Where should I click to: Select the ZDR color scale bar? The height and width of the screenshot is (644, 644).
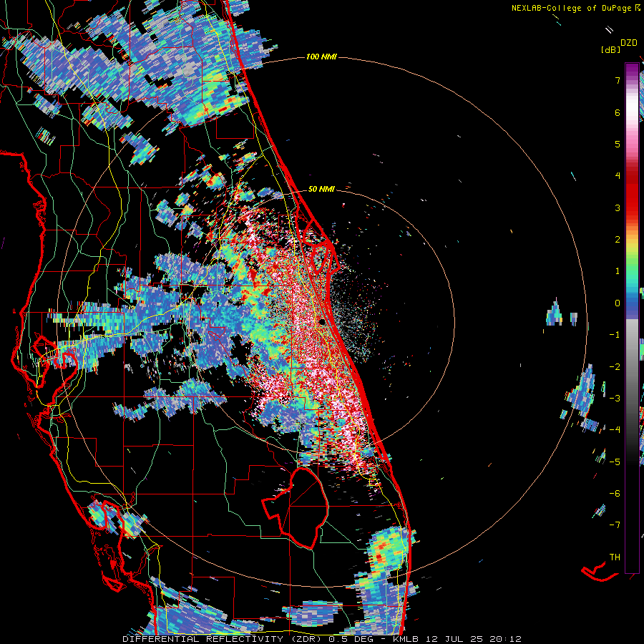tap(632, 318)
